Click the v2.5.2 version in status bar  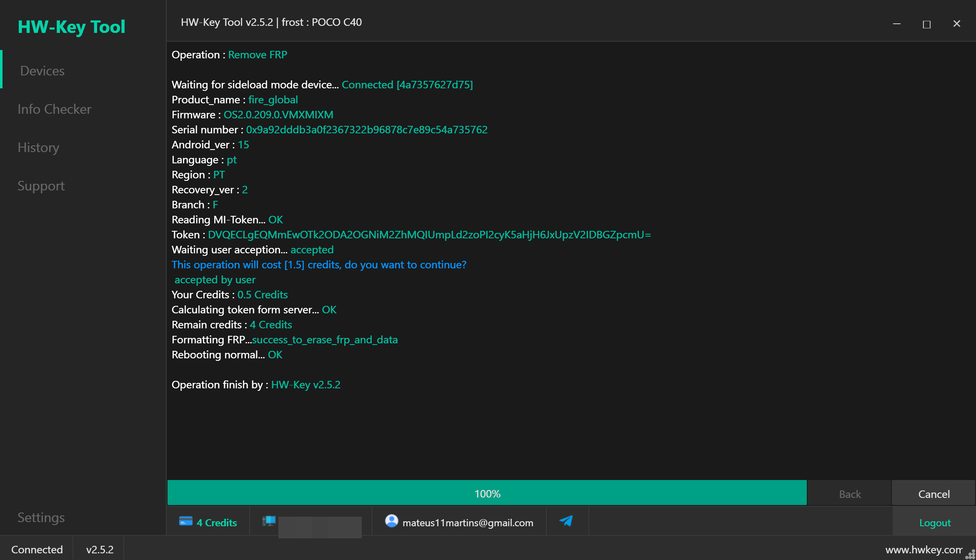point(100,550)
